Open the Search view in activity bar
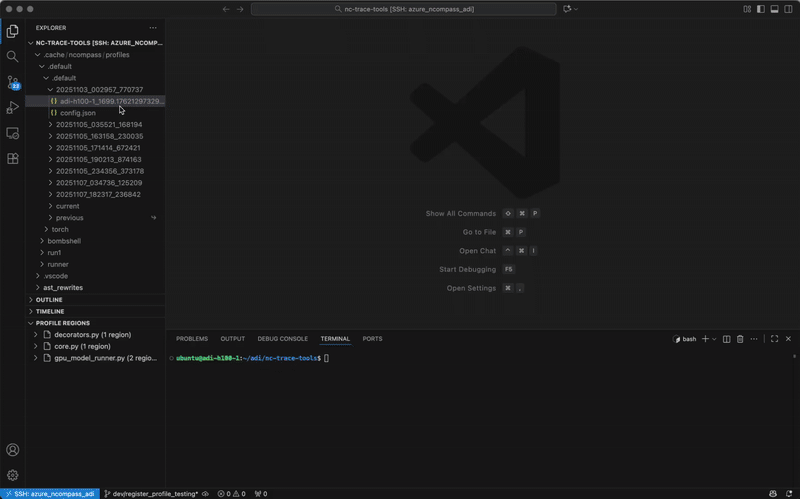Screen dimensions: 800x499 pyautogui.click(x=12, y=56)
